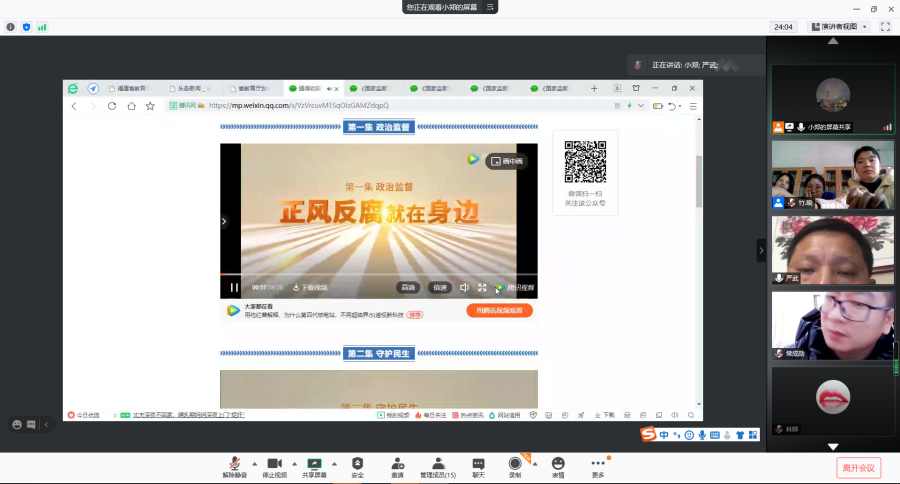Click 腾讯视频 logo link in player controls

[x=515, y=287]
